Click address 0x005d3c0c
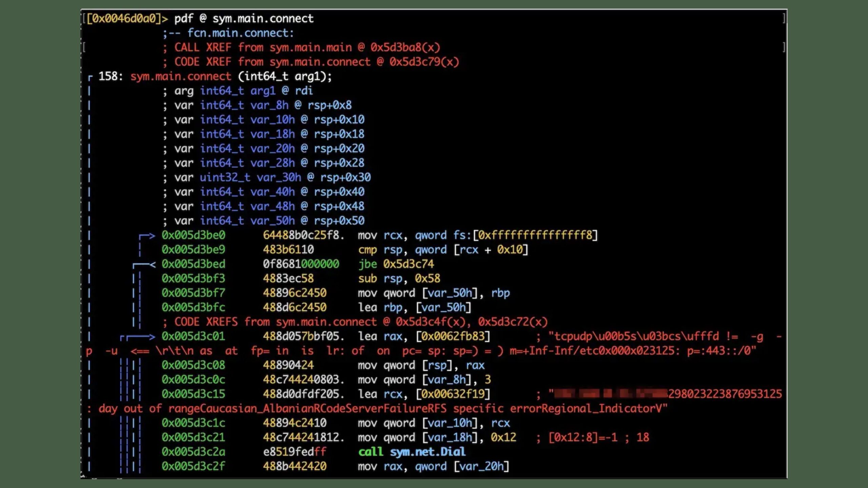The height and width of the screenshot is (488, 868). coord(193,380)
